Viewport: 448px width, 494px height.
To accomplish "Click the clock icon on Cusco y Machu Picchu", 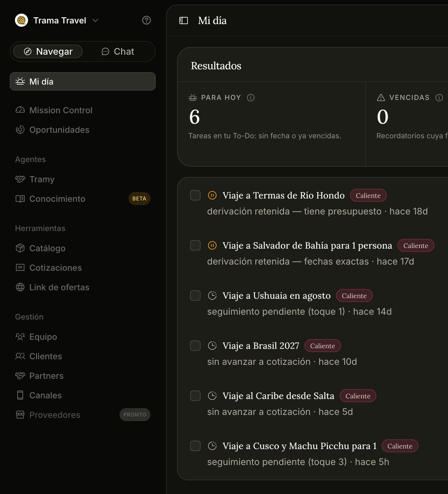I will click(212, 446).
